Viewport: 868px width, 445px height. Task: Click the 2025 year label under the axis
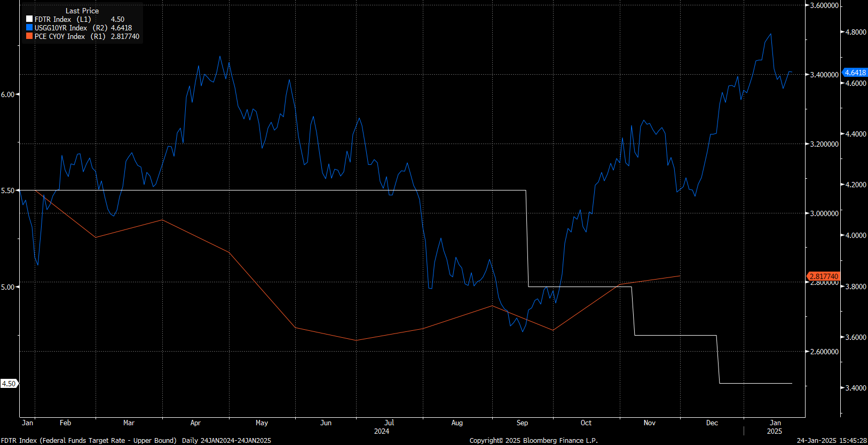(775, 431)
